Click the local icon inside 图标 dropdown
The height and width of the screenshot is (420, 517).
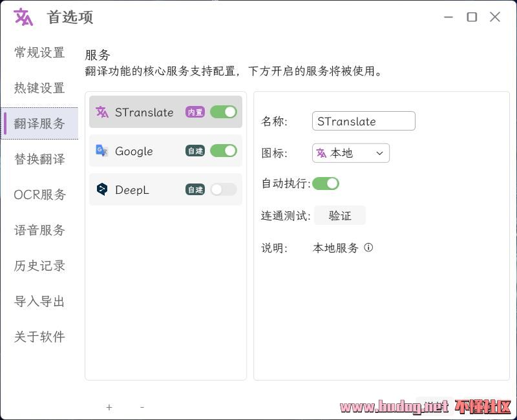(321, 153)
